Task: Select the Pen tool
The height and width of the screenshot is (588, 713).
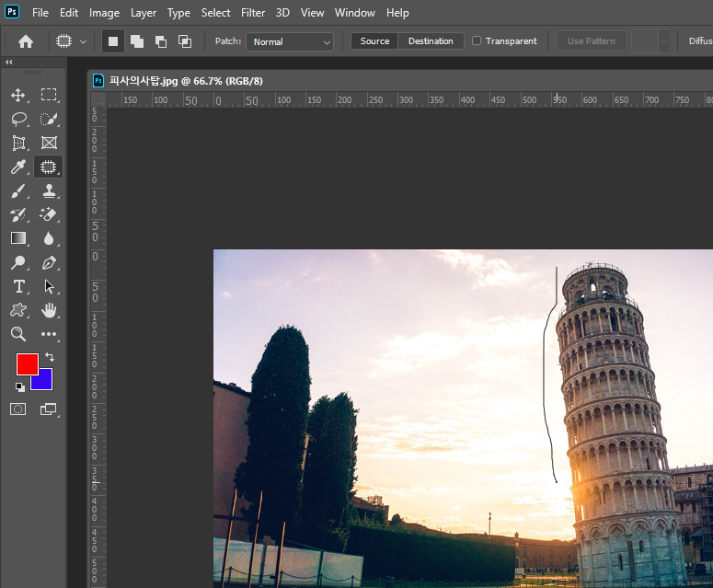Action: 49,262
